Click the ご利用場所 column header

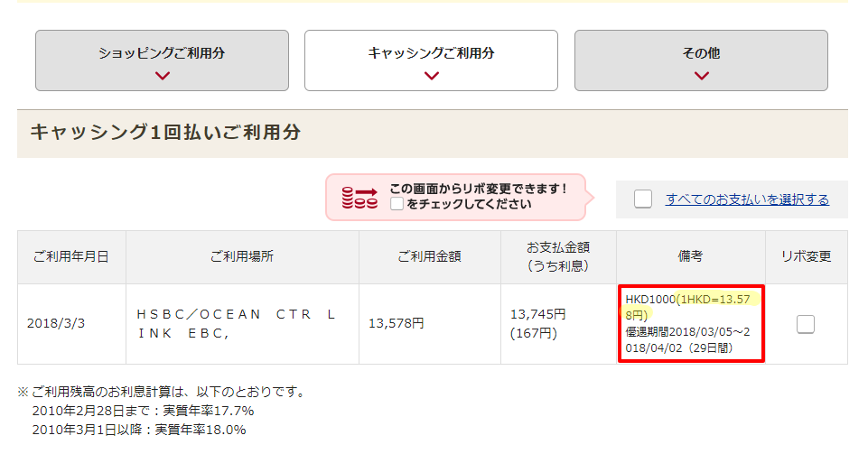pos(242,257)
